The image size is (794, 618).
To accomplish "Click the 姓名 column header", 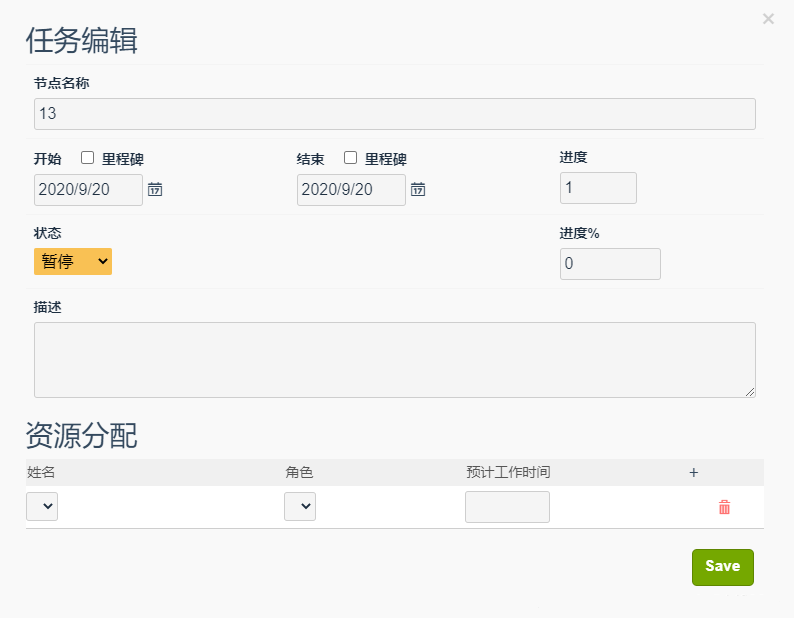I will (x=41, y=472).
